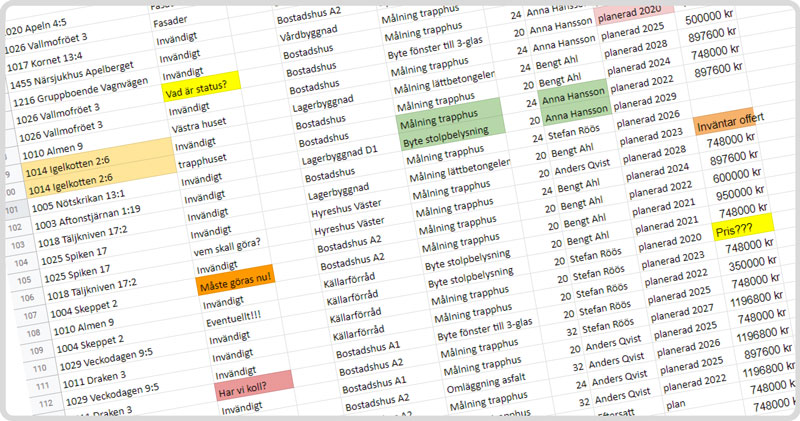800x421 pixels.
Task: Select cell '1003 Aftonstjärnan 1:19'
Action: [87, 217]
